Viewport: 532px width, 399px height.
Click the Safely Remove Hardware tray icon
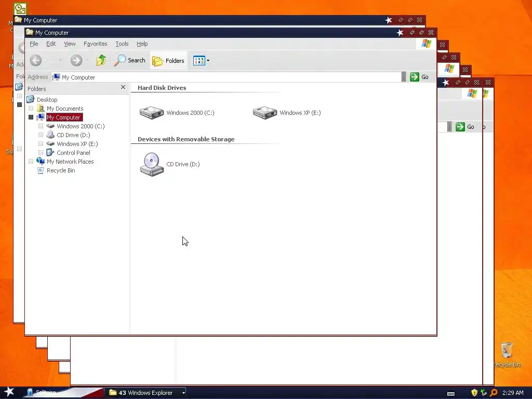pos(484,393)
